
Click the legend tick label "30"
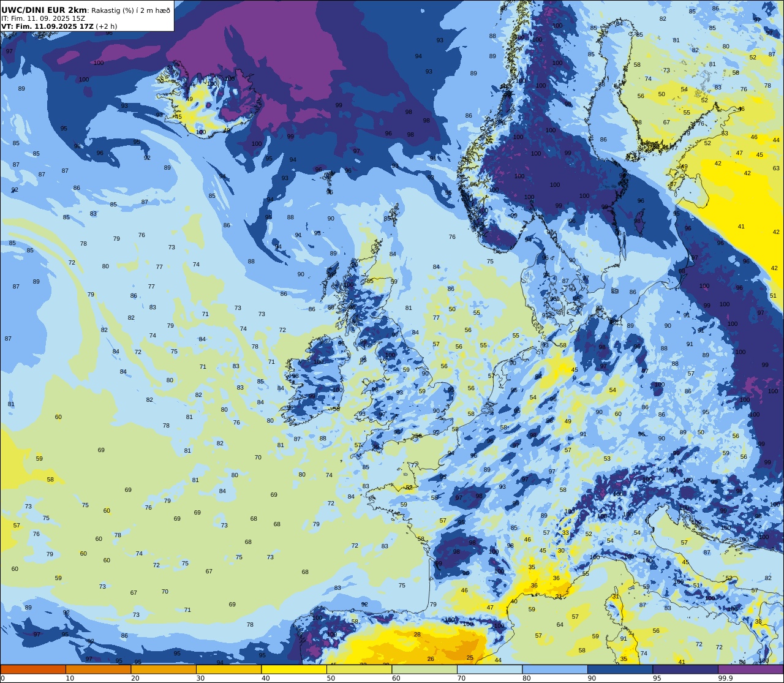coord(200,678)
